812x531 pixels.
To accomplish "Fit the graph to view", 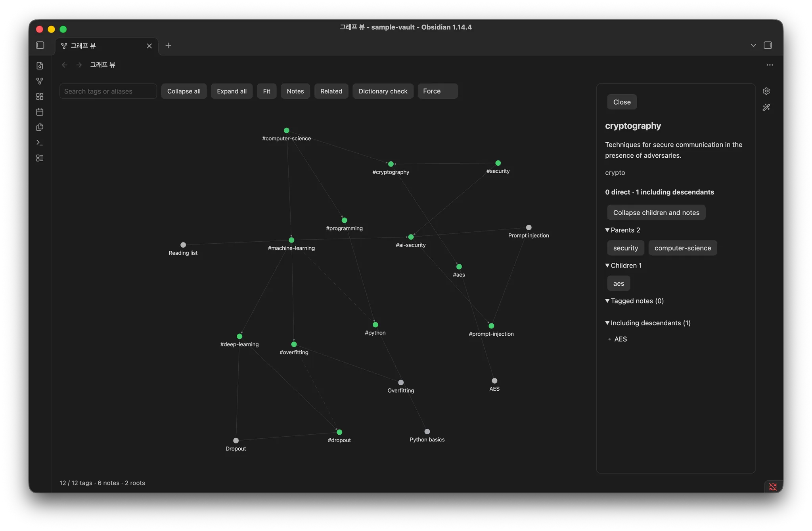I will (x=266, y=91).
